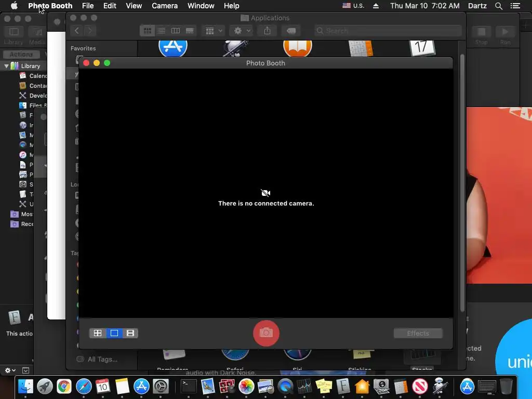Switch Finder to gallery view
This screenshot has height=399, width=532.
click(x=190, y=31)
